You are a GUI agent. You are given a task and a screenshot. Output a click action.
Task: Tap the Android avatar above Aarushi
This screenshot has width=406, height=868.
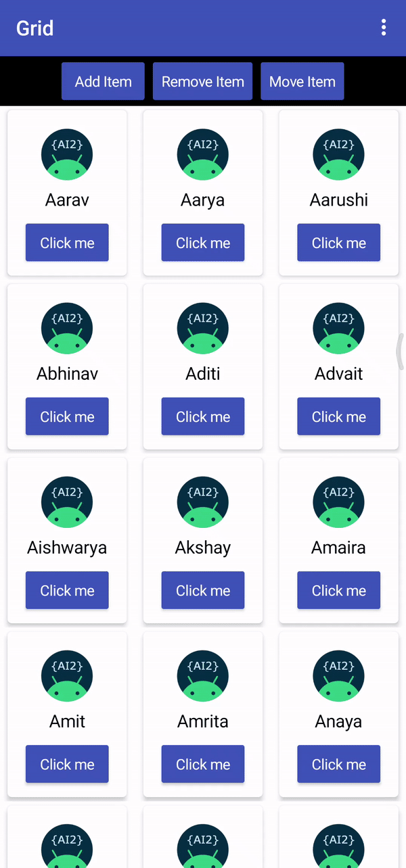(338, 155)
